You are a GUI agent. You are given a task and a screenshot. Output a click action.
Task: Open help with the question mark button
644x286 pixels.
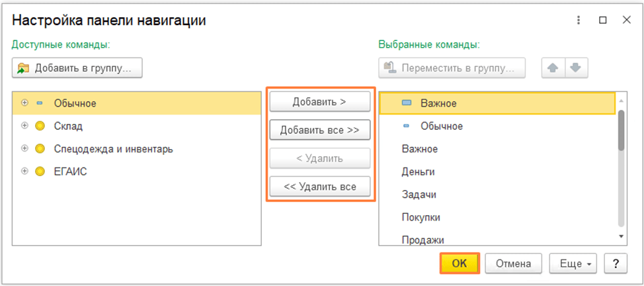pyautogui.click(x=615, y=263)
